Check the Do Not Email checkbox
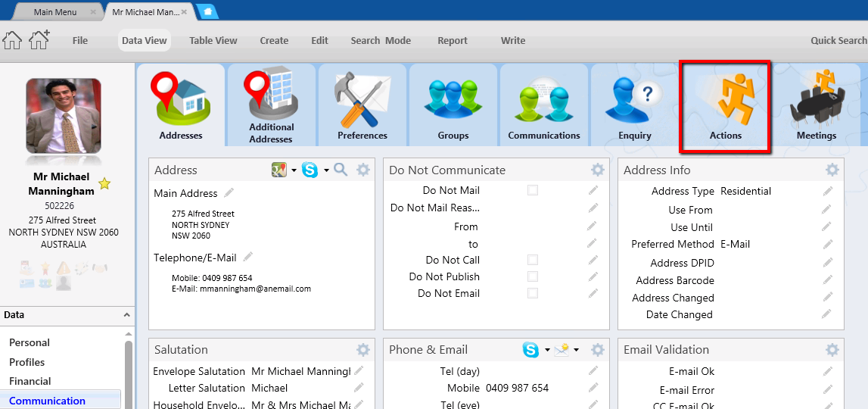 click(x=533, y=293)
